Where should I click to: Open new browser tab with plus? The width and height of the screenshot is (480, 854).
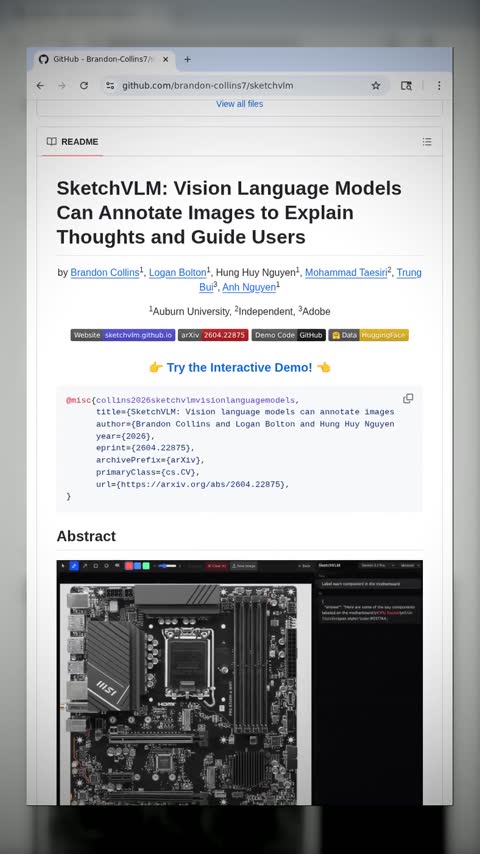(x=187, y=59)
